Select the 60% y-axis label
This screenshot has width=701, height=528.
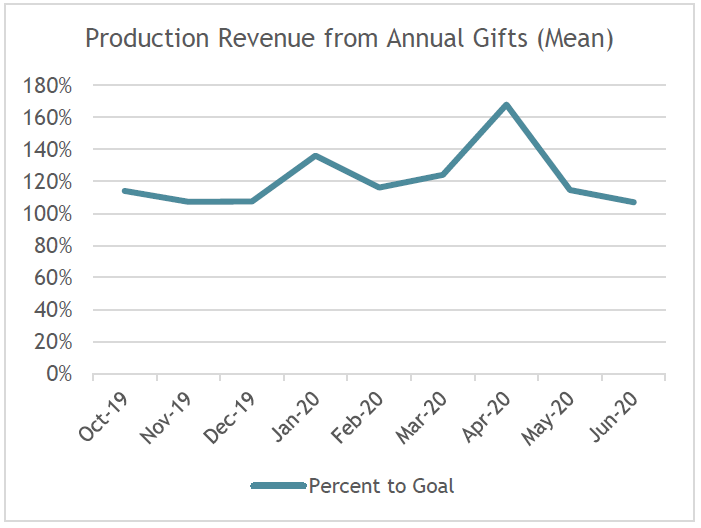pyautogui.click(x=53, y=278)
